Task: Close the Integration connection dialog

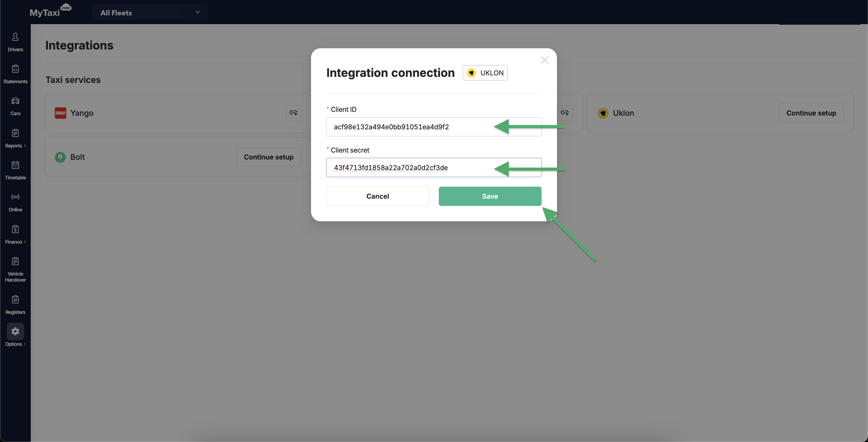Action: click(545, 60)
